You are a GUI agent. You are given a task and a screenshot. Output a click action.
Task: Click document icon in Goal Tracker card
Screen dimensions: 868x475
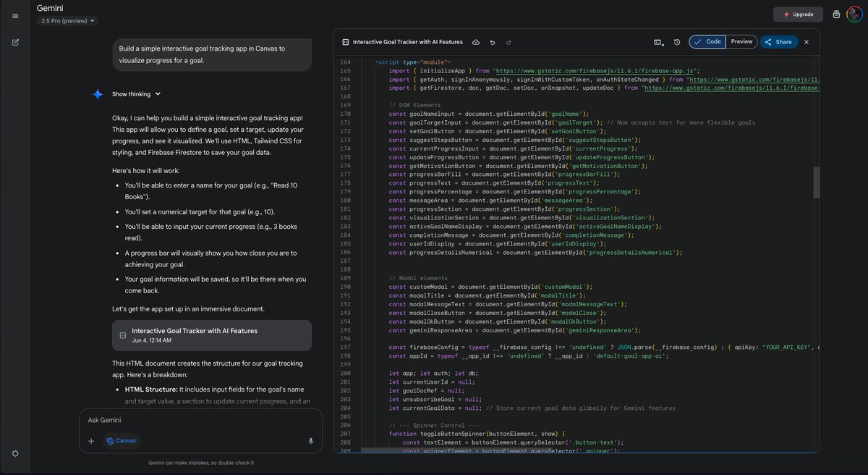click(122, 335)
